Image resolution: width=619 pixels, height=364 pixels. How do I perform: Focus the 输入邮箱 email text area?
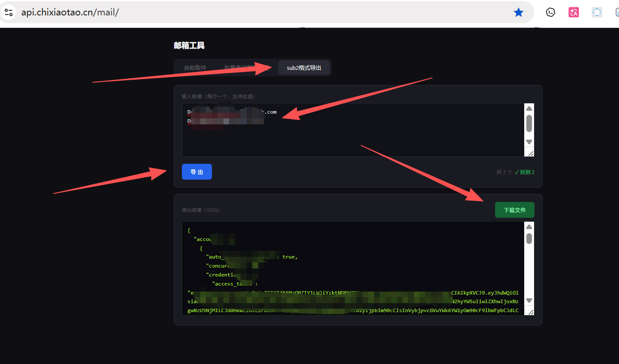point(353,130)
